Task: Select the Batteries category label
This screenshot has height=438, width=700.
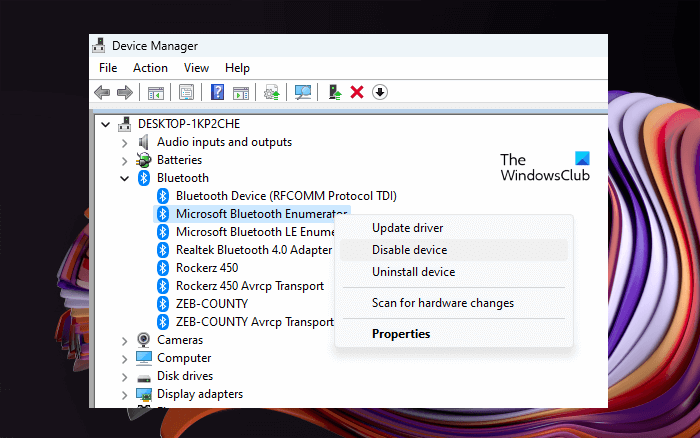Action: coord(179,160)
